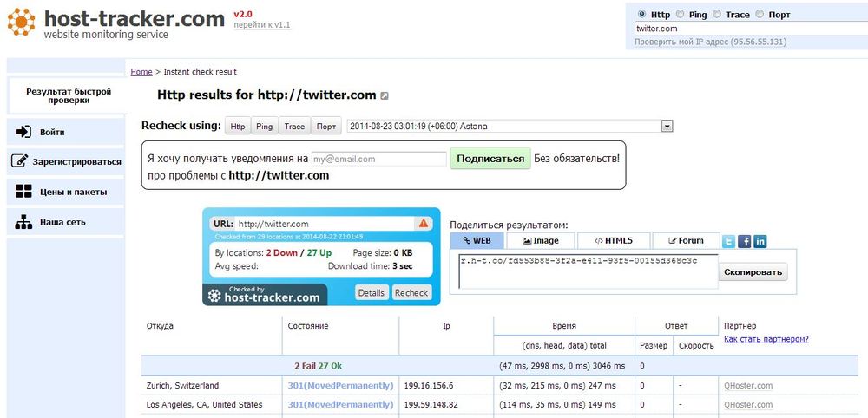This screenshot has width=868, height=418.
Task: Click IP address 199.16.156.6
Action: (429, 385)
